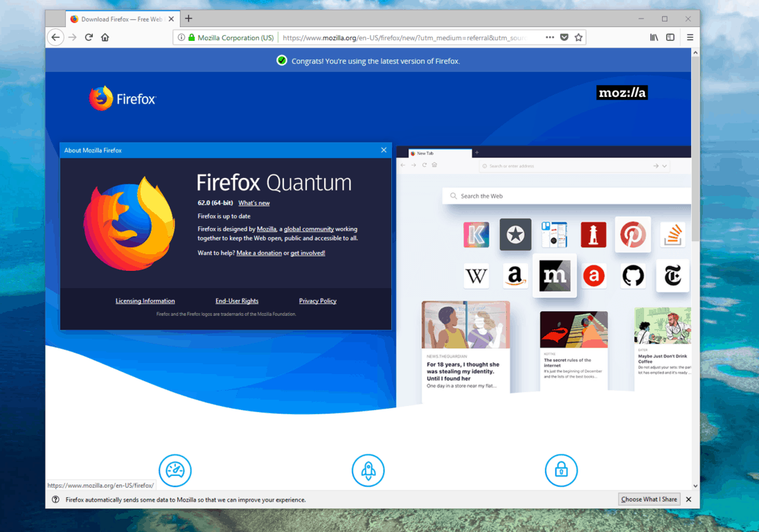This screenshot has width=759, height=532.
Task: Open the Library icon in toolbar
Action: (x=654, y=37)
